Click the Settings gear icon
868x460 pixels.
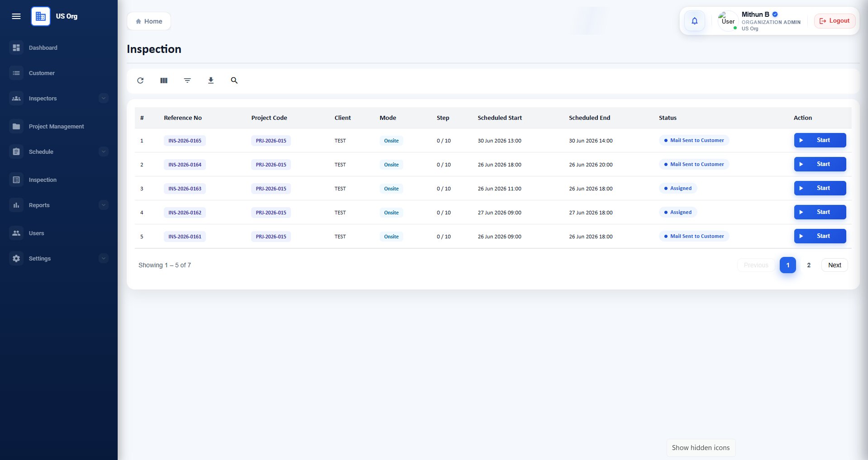click(16, 258)
